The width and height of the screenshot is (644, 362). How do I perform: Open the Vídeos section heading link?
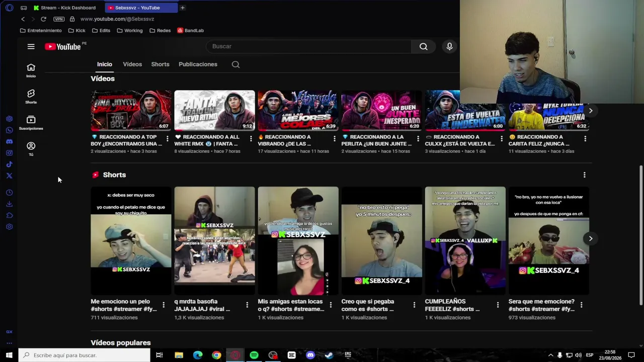click(103, 79)
